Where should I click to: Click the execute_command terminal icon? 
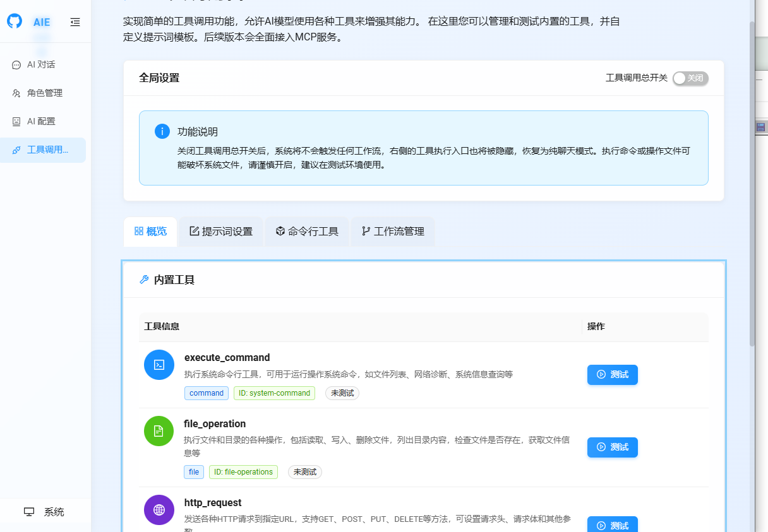point(159,365)
